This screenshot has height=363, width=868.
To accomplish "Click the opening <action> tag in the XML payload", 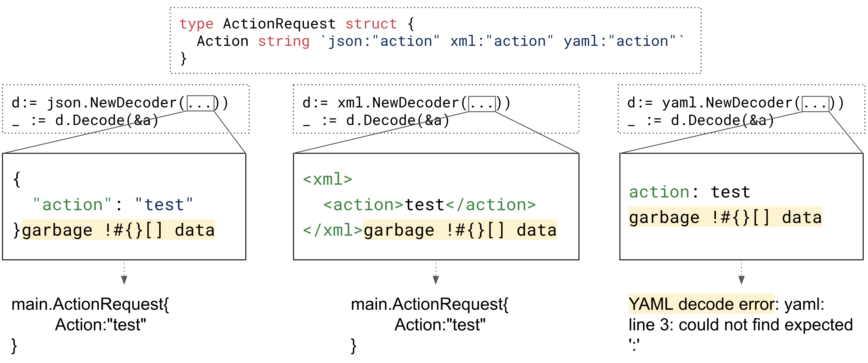I will point(363,205).
